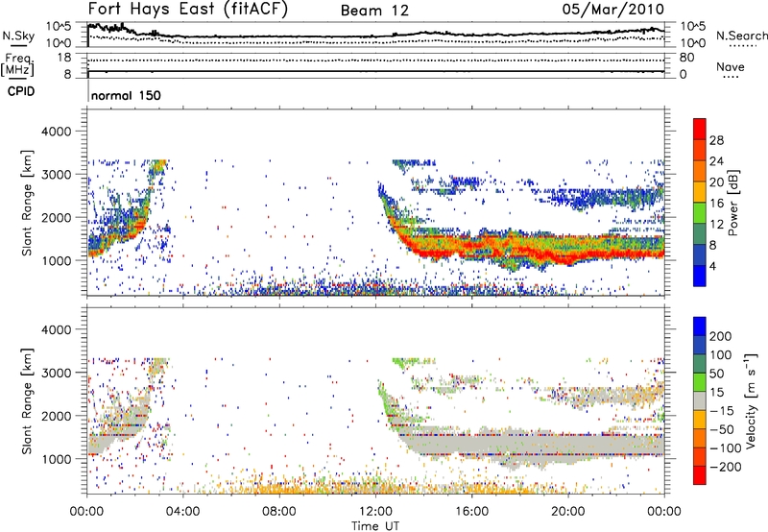Click the 'Fort Hays East (fitACF)' title
Image resolution: width=768 pixels, height=532 pixels.
point(187,9)
